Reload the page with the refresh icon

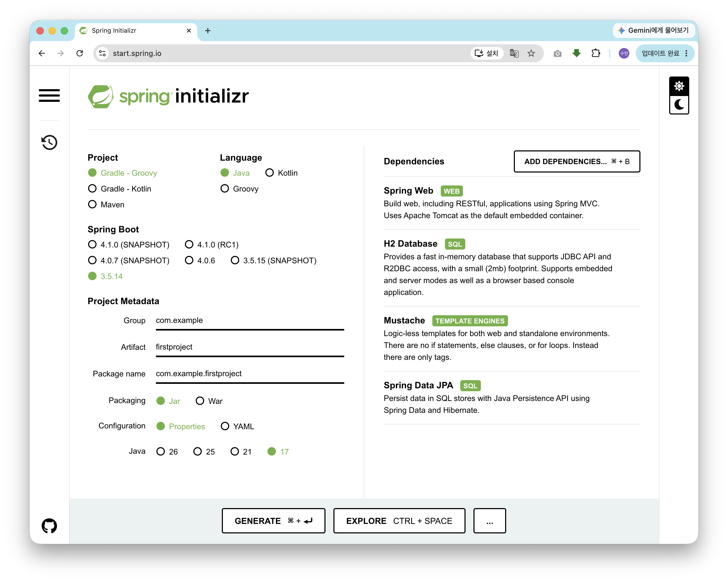pyautogui.click(x=80, y=53)
